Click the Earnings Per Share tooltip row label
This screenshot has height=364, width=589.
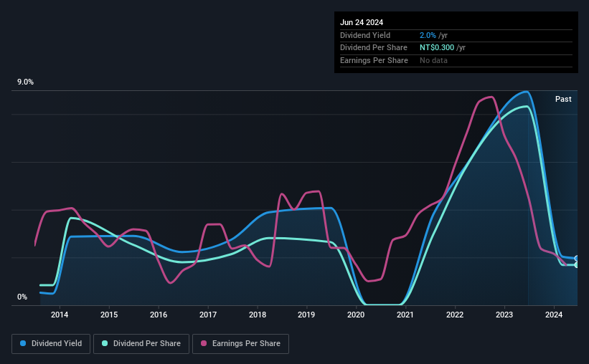click(374, 60)
